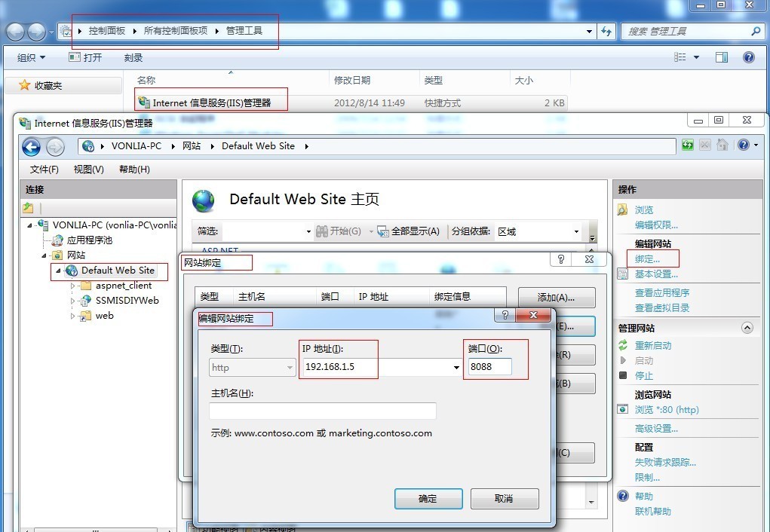Open the 视图(V) menu
Image resolution: width=770 pixels, height=532 pixels.
coord(88,170)
